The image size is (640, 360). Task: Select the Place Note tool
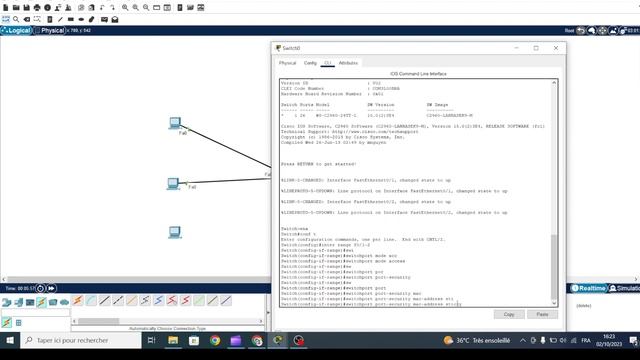coord(50,19)
